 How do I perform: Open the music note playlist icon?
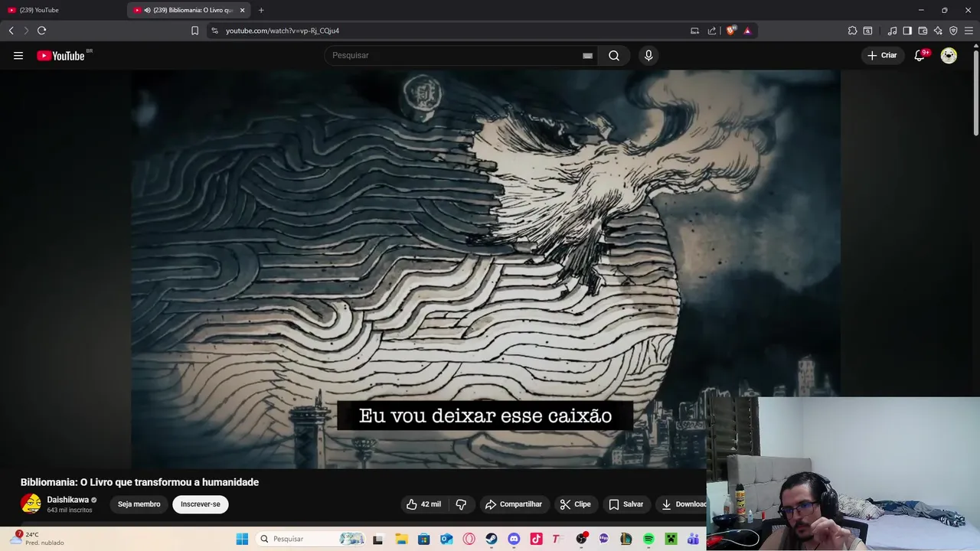tap(892, 31)
